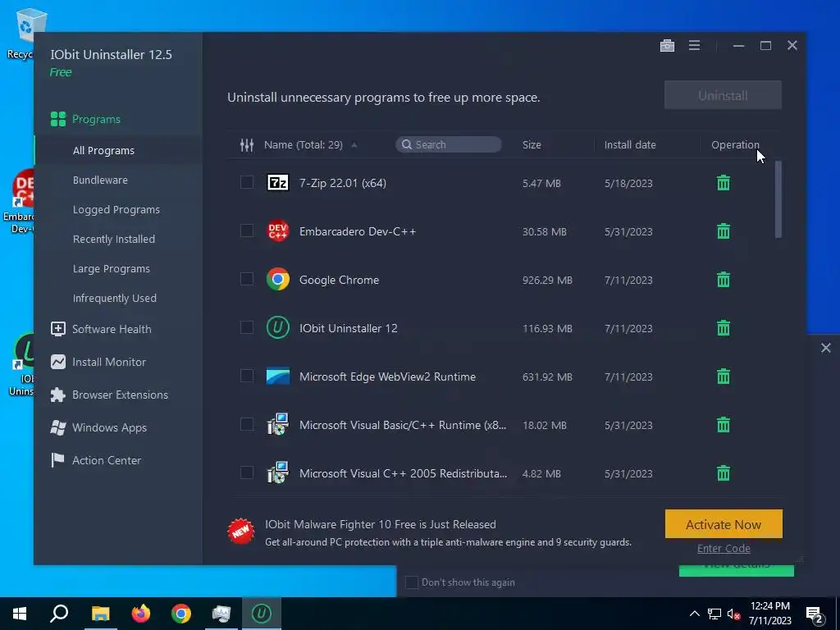840x630 pixels.
Task: Open the hamburger options menu
Action: tap(694, 46)
